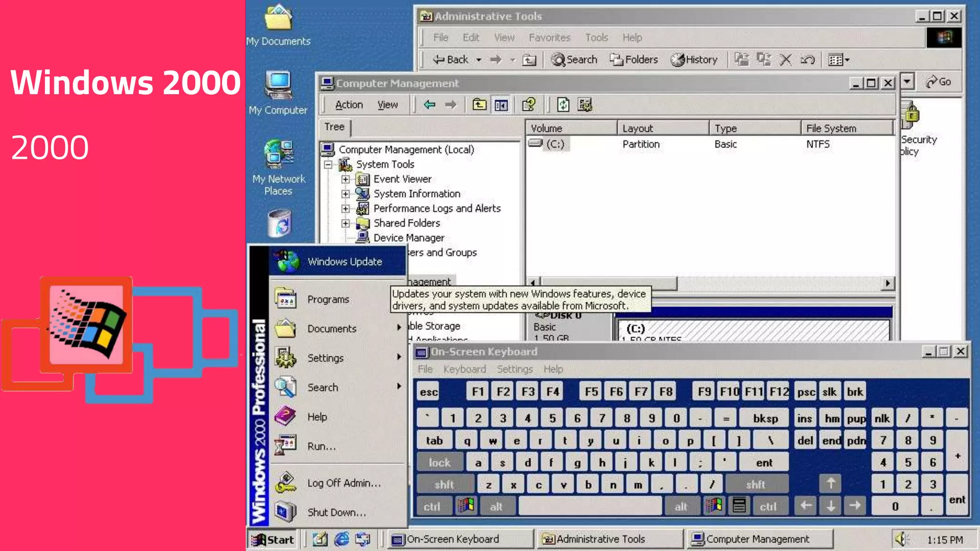This screenshot has width=980, height=551.
Task: Click the Refresh icon in Computer Management toolbar
Action: tap(563, 105)
